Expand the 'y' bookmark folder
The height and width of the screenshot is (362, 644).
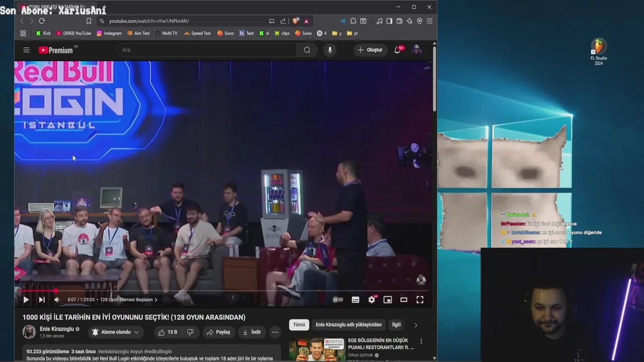(x=337, y=33)
